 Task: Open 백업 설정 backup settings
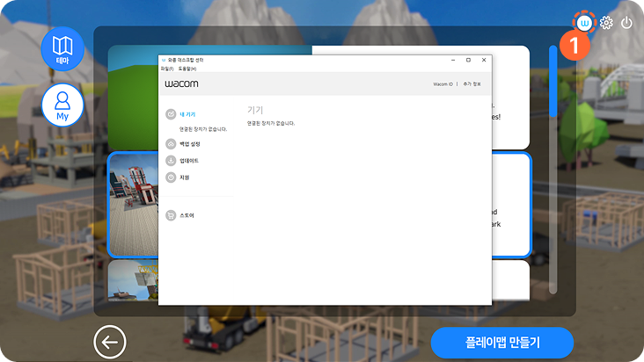(188, 143)
